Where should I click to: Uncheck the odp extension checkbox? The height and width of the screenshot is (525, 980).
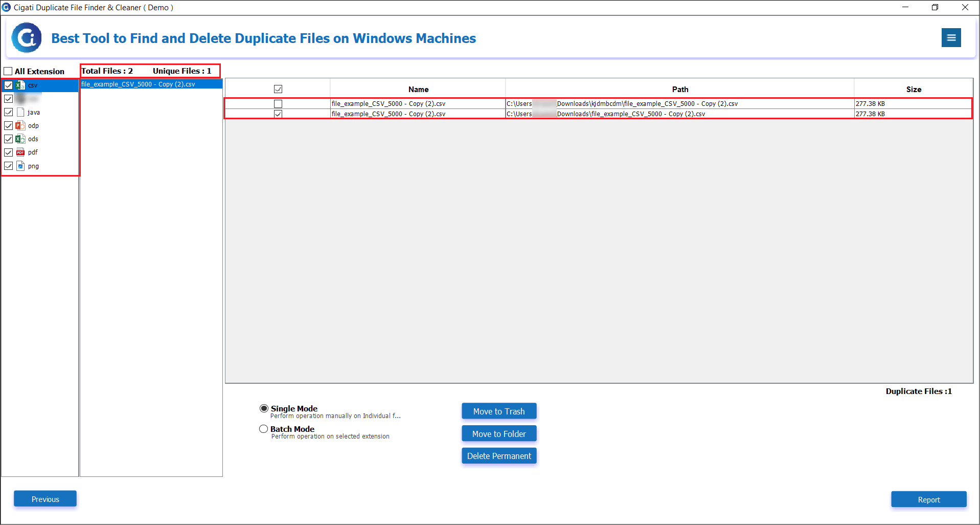(x=8, y=125)
